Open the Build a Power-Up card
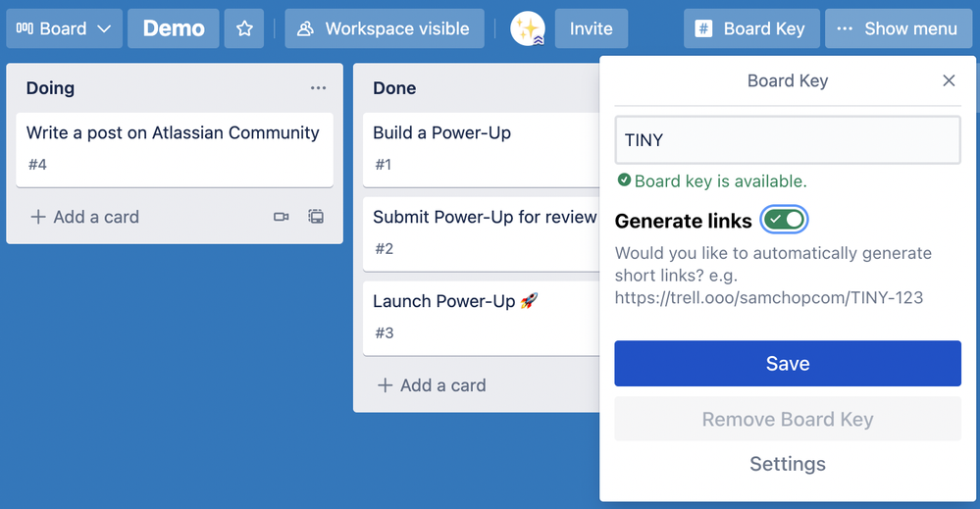 pos(482,149)
